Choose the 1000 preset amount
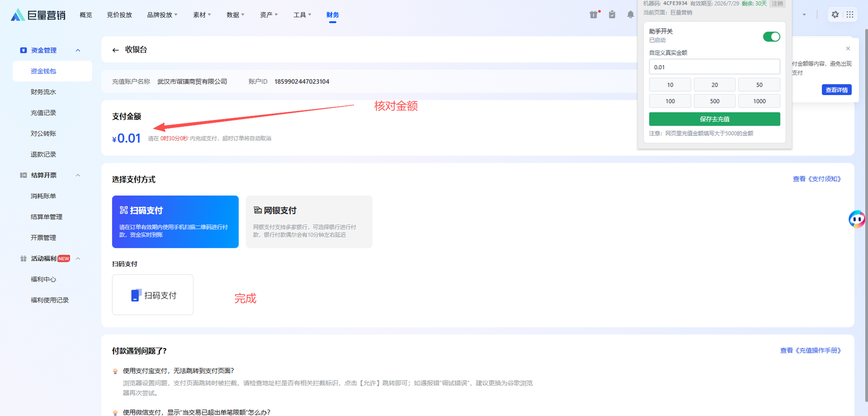The height and width of the screenshot is (416, 868). (x=759, y=101)
